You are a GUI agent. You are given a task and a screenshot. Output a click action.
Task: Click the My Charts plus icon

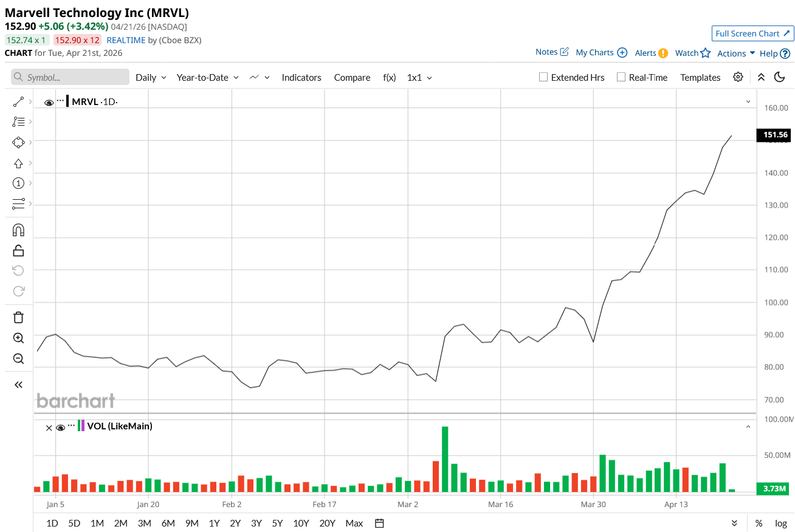(x=622, y=52)
